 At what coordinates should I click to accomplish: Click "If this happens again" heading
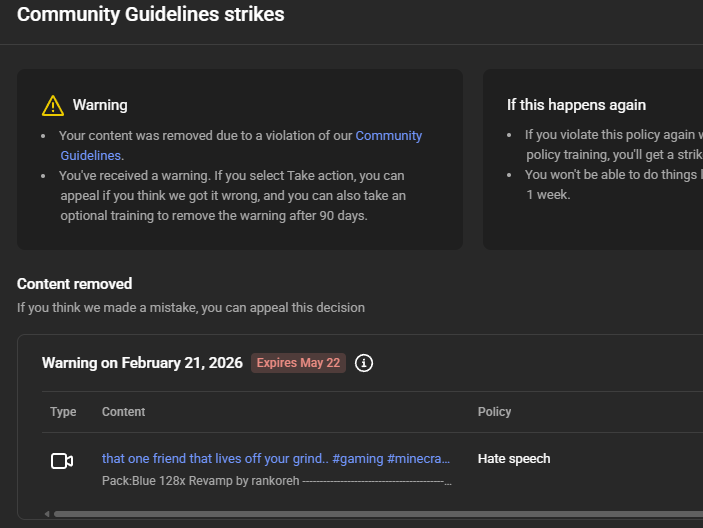(x=577, y=105)
